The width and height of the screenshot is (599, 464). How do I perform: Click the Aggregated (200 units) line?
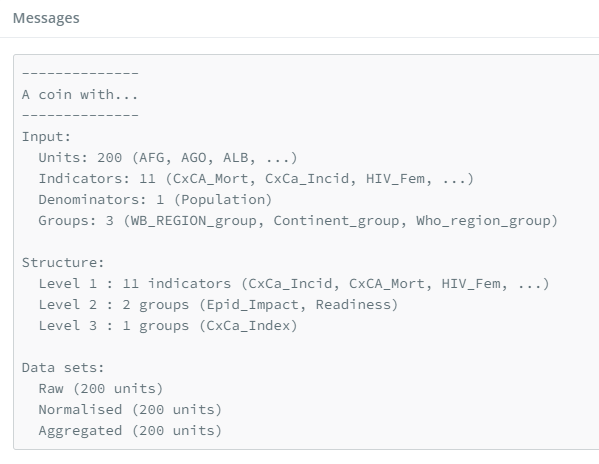click(130, 431)
